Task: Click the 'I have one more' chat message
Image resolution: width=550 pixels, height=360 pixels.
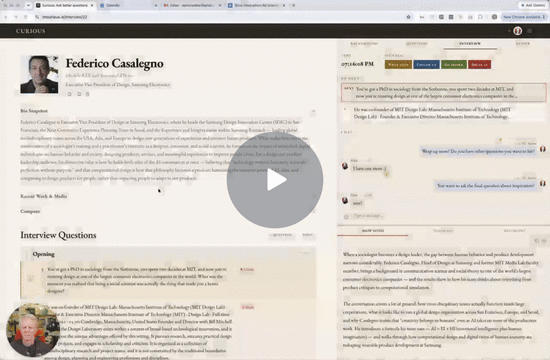Action: click(x=369, y=168)
